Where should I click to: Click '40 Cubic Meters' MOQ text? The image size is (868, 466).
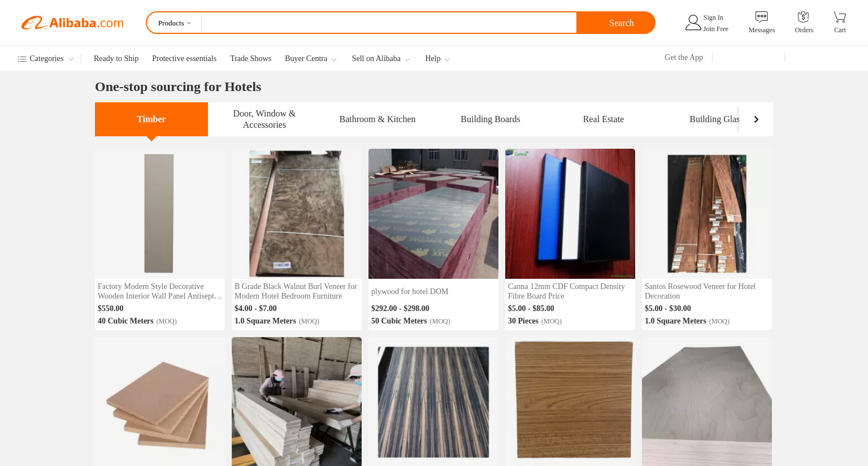pyautogui.click(x=125, y=321)
